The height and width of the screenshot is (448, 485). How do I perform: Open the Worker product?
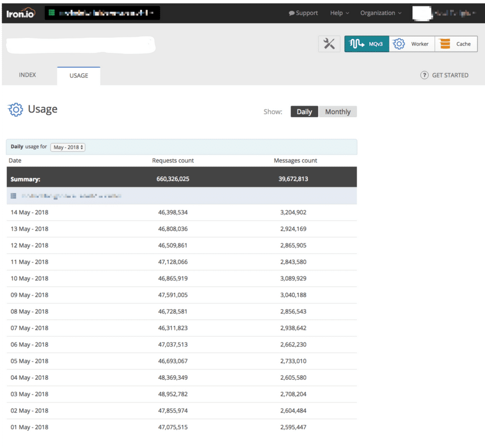tap(412, 44)
